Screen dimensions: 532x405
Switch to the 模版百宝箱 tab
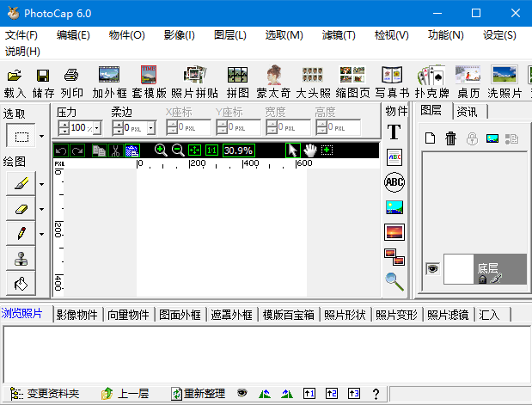(289, 315)
